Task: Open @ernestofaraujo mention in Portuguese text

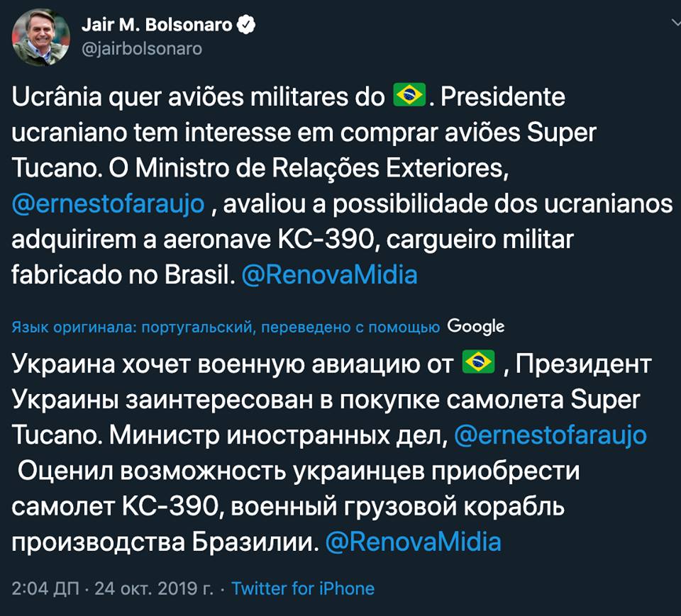Action: (x=109, y=203)
